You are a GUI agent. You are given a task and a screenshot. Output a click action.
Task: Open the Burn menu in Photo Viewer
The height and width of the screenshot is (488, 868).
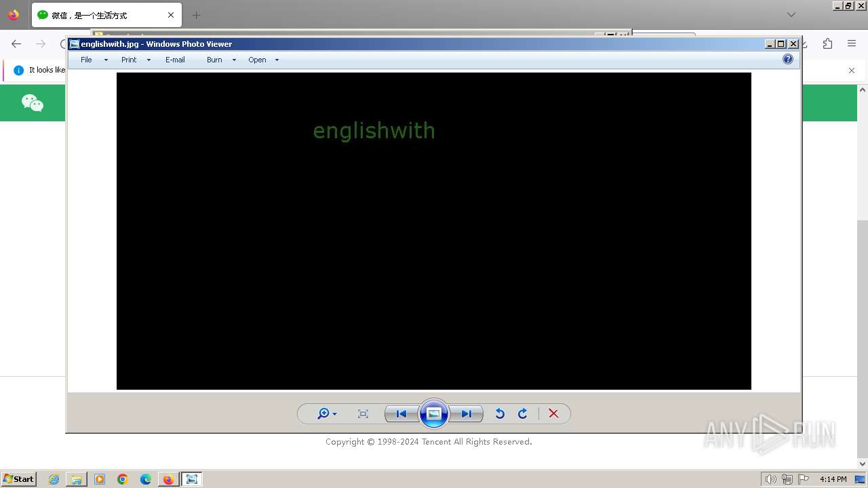coord(214,60)
